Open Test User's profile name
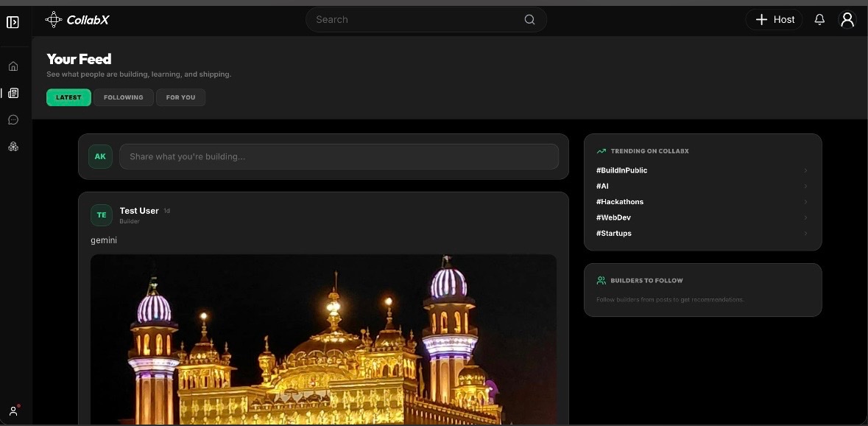Screen dimensions: 868x426 click(139, 211)
